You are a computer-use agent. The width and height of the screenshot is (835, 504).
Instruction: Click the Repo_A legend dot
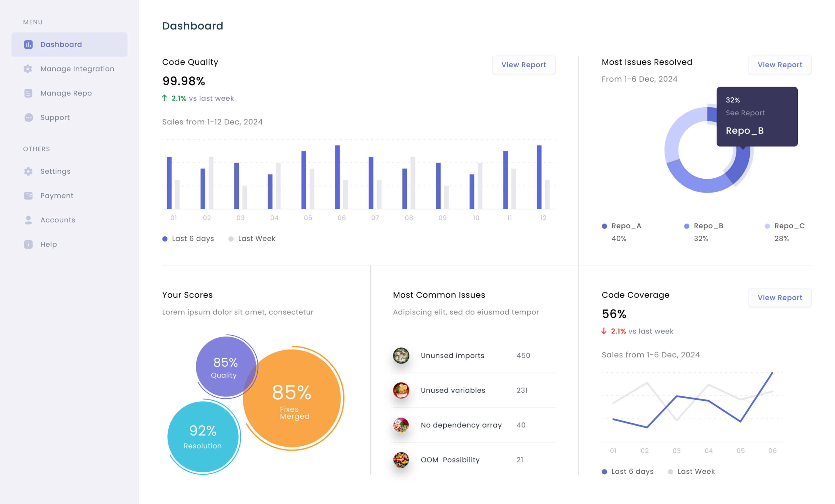(604, 226)
